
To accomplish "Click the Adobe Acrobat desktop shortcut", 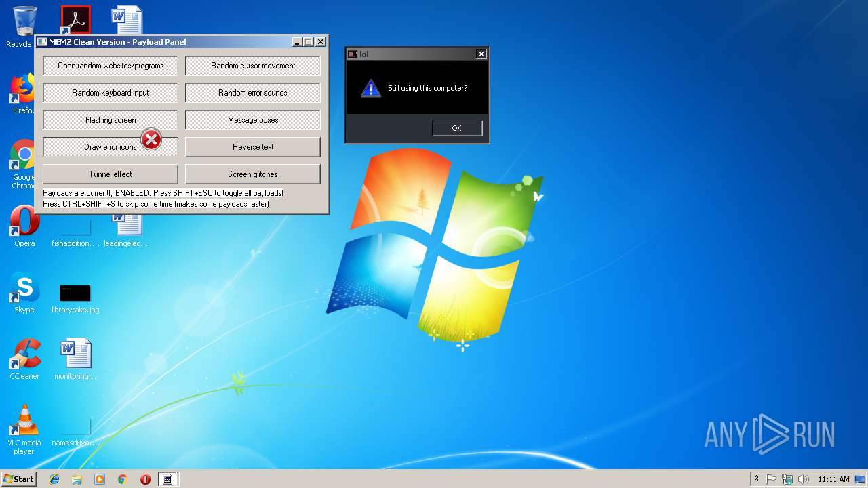I will 75,20.
